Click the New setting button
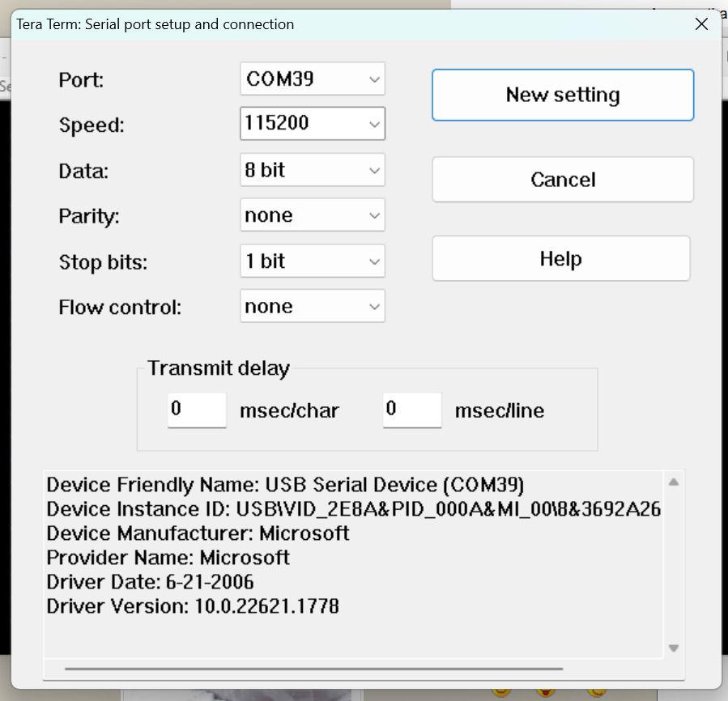 pos(562,95)
